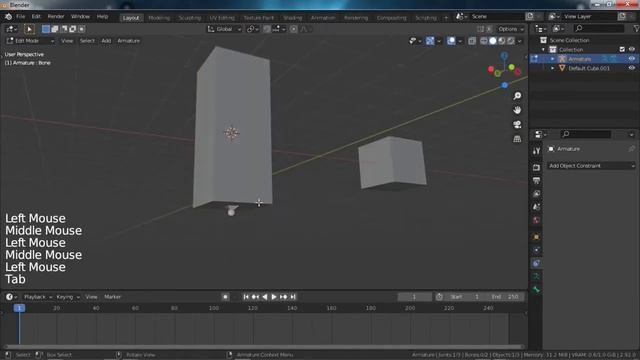Open Global transform orientation dropdown
640x360 pixels.
pyautogui.click(x=224, y=29)
